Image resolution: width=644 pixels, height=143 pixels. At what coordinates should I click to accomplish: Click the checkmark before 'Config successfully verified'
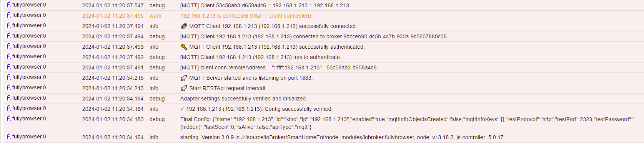pyautogui.click(x=182, y=109)
